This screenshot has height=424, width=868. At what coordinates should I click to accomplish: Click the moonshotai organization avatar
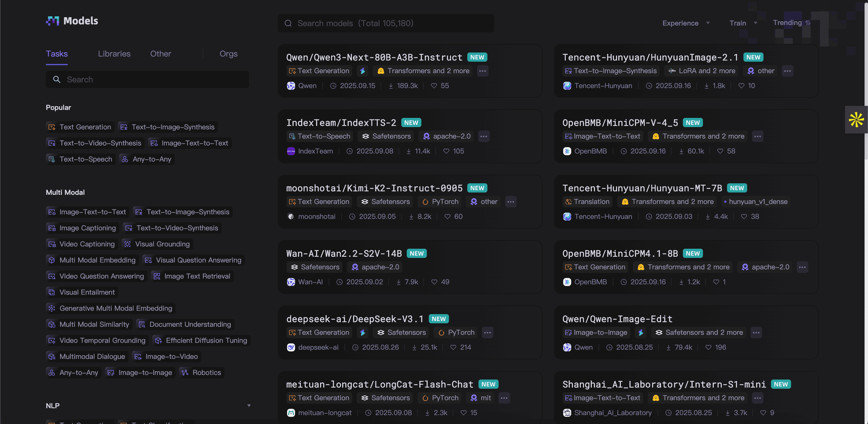[x=291, y=216]
